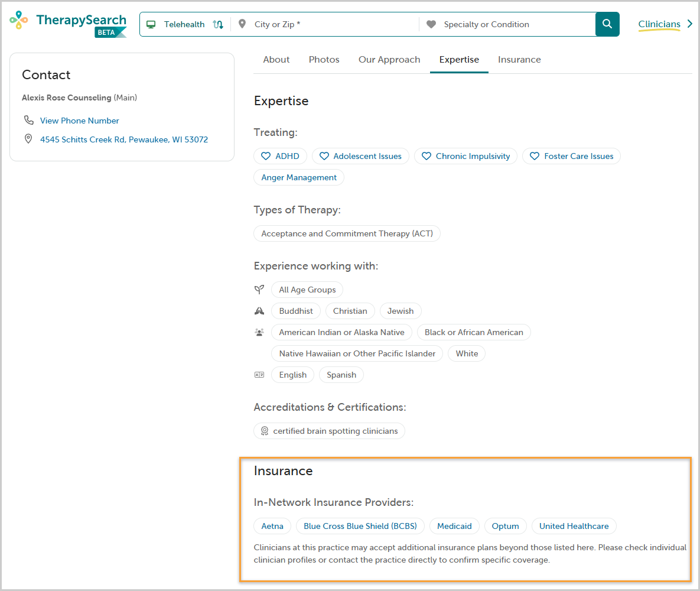Open the United Healthcare insurance tag

(574, 526)
